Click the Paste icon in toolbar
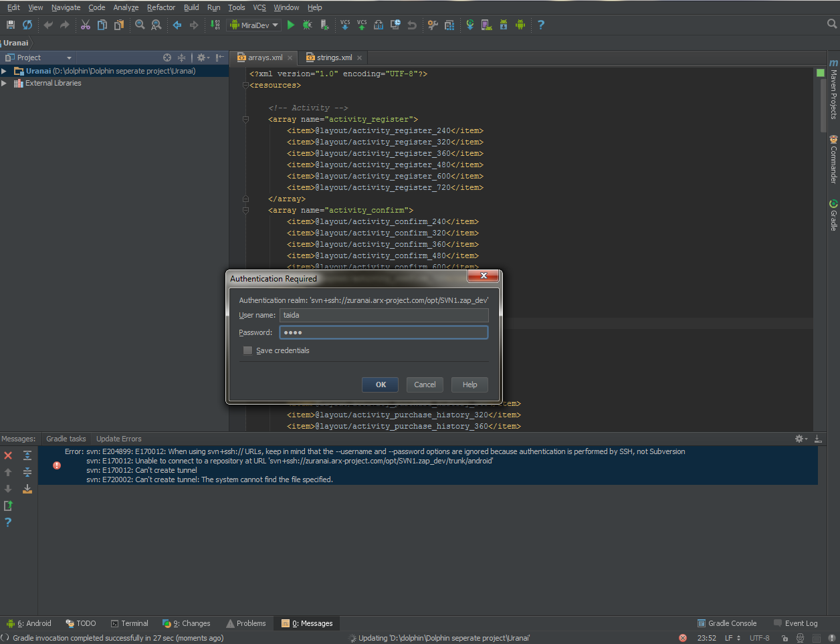Image resolution: width=840 pixels, height=644 pixels. 119,25
